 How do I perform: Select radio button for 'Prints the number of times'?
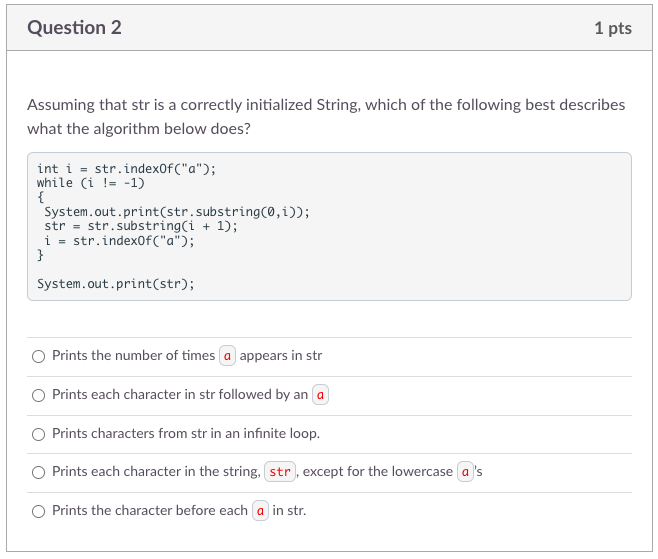click(38, 356)
